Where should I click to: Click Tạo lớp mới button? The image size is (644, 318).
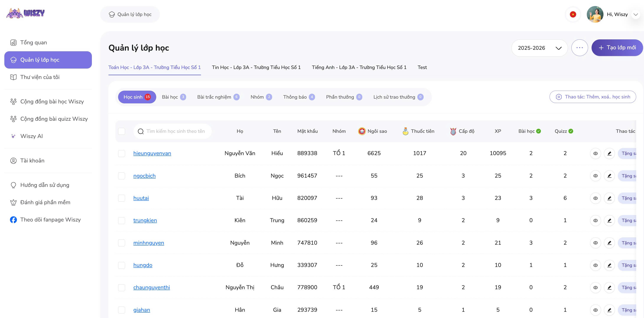[x=617, y=48]
